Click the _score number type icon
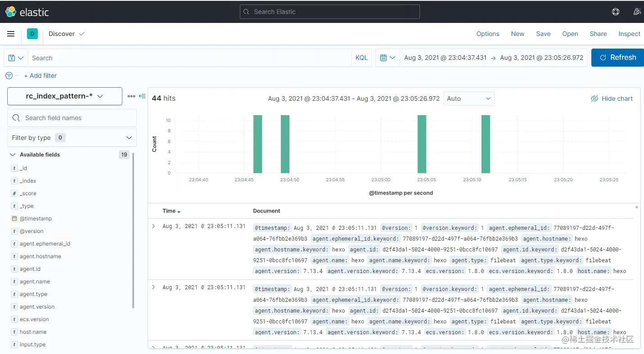The image size is (644, 354). click(14, 193)
